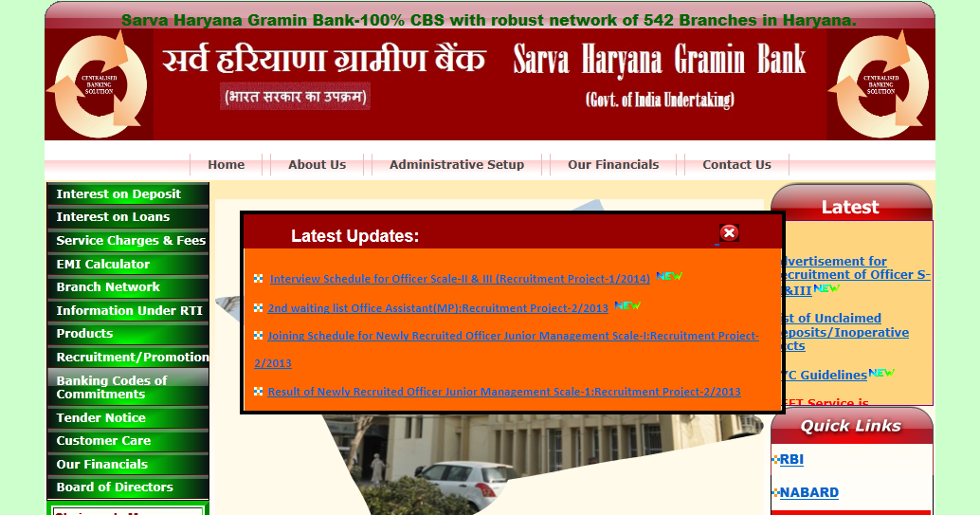Open Joining Schedule for Newly Recruited Officer link
This screenshot has height=515, width=980.
(513, 336)
